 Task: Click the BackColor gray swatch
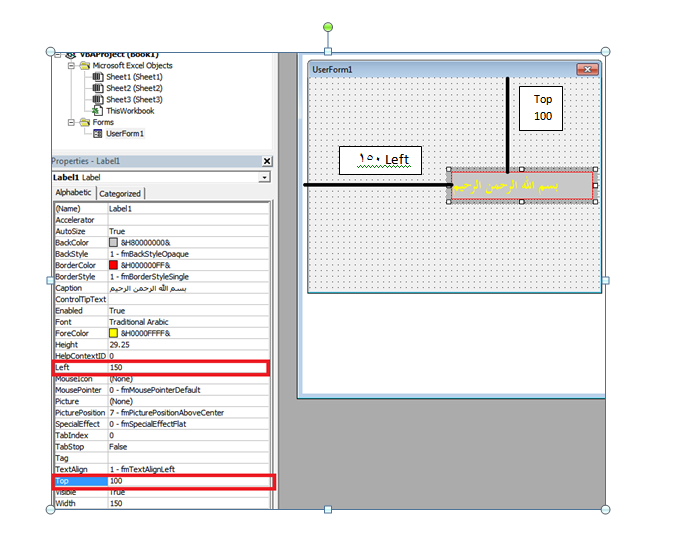point(113,243)
